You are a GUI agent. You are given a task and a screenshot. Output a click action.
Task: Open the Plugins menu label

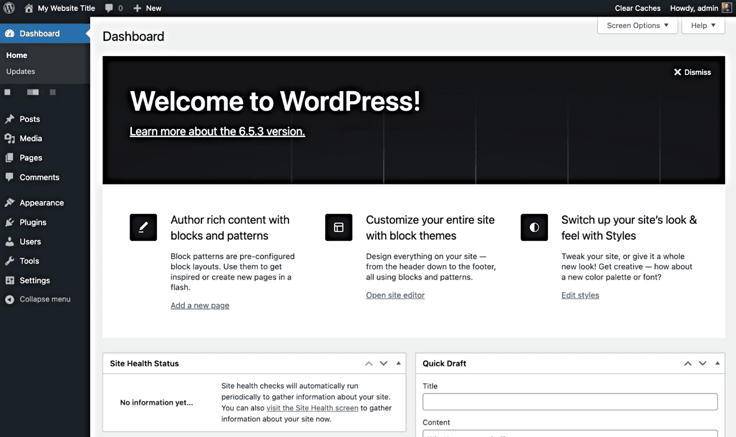coord(33,222)
